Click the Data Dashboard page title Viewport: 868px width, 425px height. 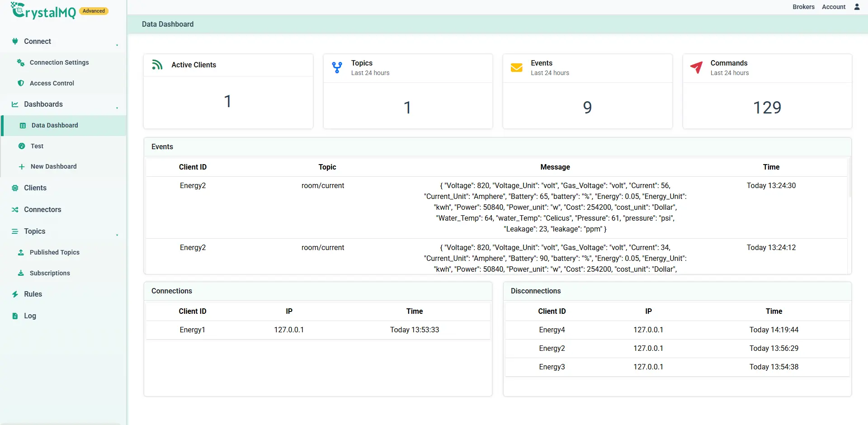pos(168,24)
